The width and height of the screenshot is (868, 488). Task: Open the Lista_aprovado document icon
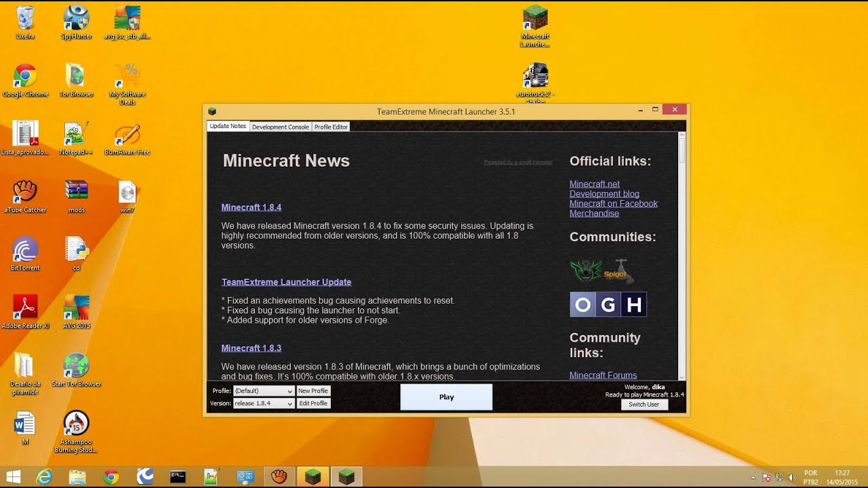click(x=25, y=138)
